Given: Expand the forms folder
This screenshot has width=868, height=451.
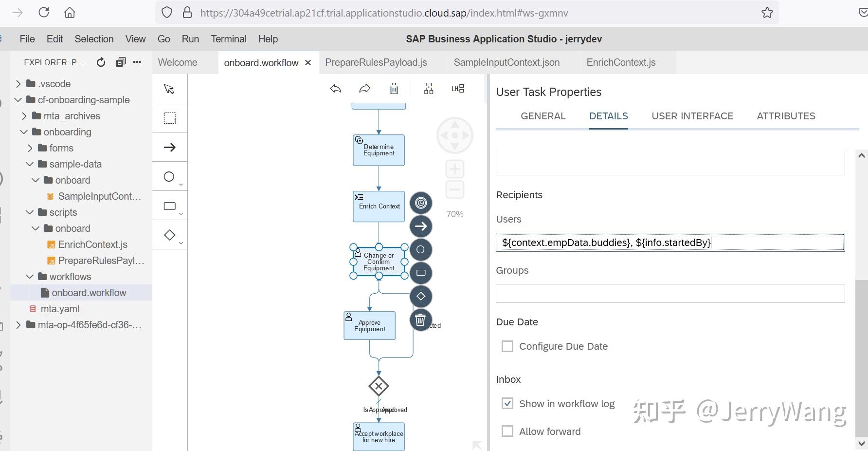Looking at the screenshot, I should (x=31, y=148).
